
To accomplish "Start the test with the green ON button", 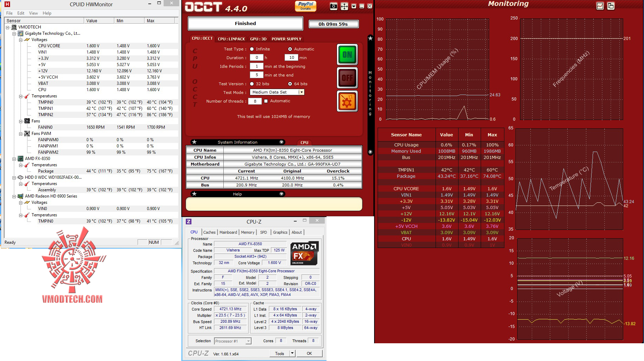I will tap(347, 55).
